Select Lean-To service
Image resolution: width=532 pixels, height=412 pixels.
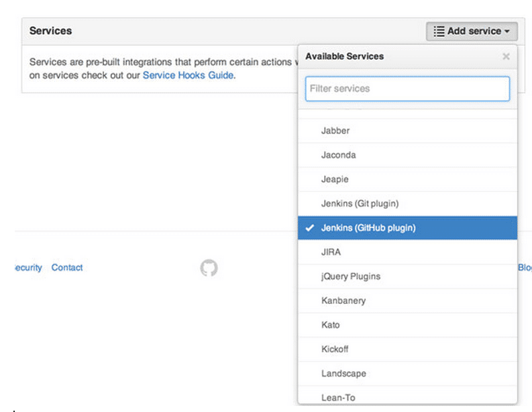(x=407, y=396)
